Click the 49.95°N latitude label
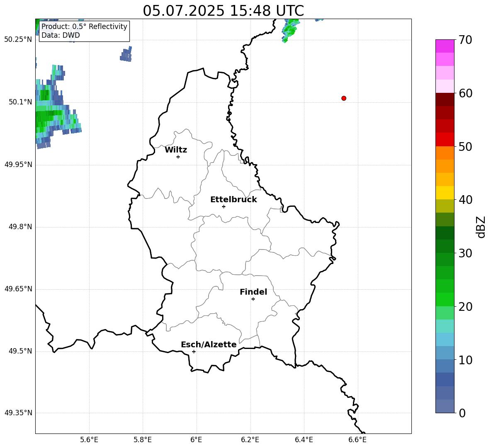Viewport: 491px width, 448px height. click(x=18, y=165)
